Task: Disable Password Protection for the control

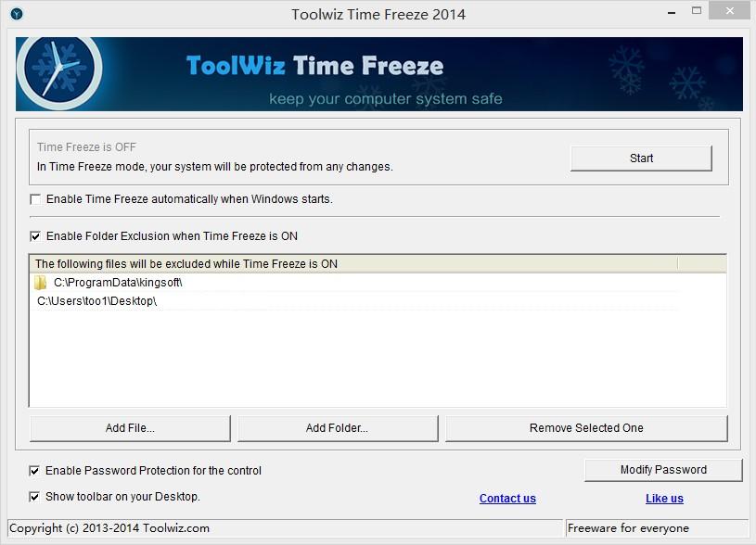Action: coord(35,471)
